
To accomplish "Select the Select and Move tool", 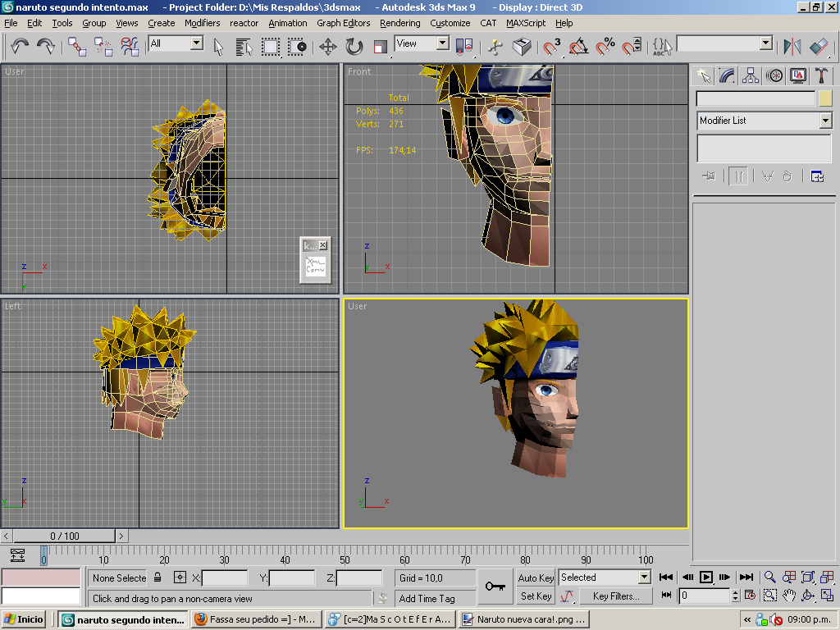I will coord(327,47).
